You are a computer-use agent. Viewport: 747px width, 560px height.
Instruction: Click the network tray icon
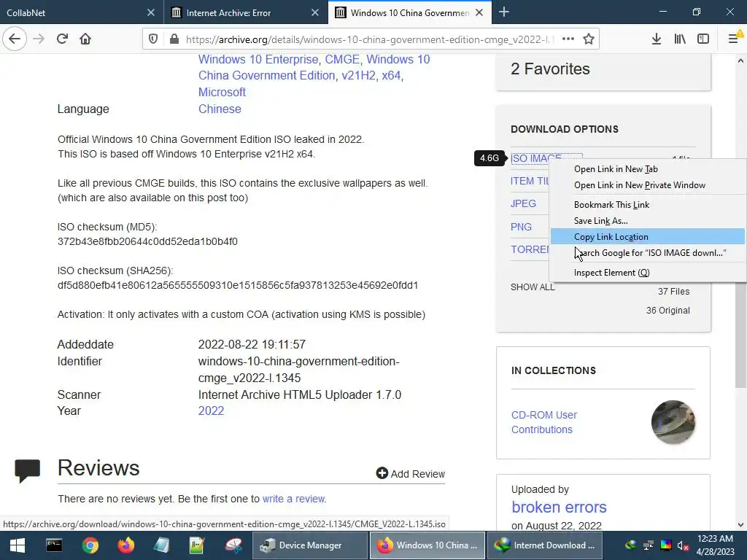(x=649, y=545)
